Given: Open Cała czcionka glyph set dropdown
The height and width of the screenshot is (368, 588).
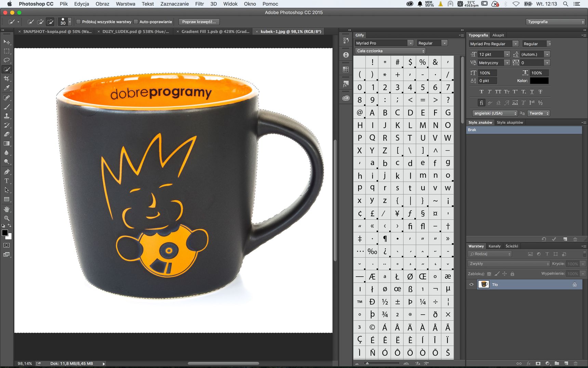Looking at the screenshot, I should tap(390, 51).
